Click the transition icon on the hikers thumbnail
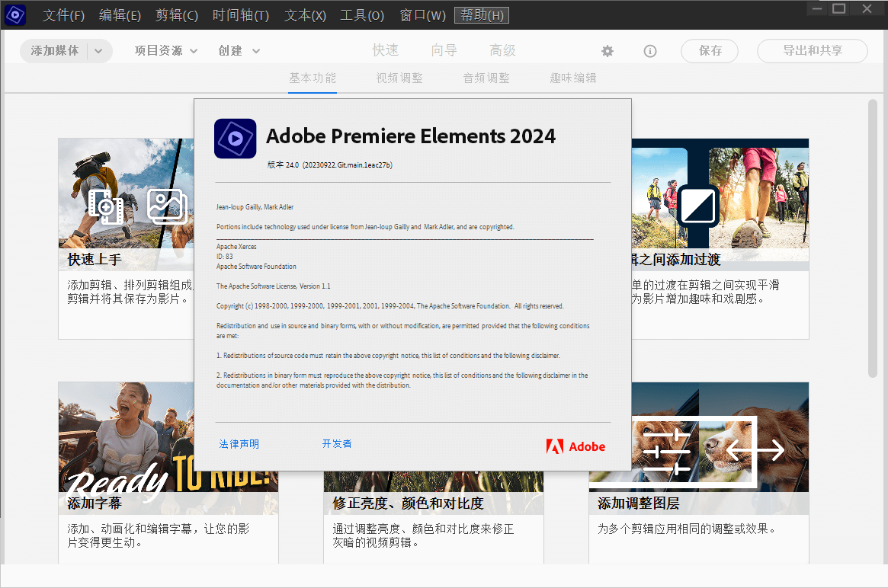The height and width of the screenshot is (588, 888). (x=697, y=206)
